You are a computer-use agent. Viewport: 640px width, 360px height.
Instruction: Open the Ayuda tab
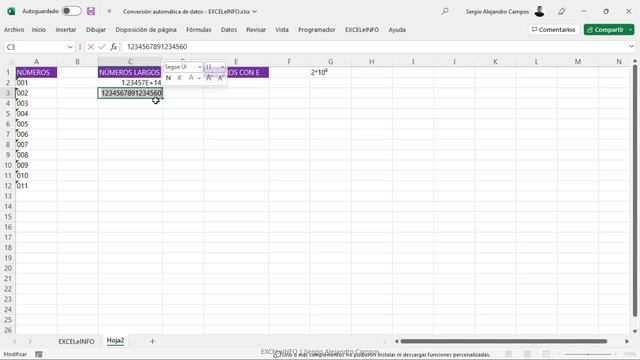point(397,30)
